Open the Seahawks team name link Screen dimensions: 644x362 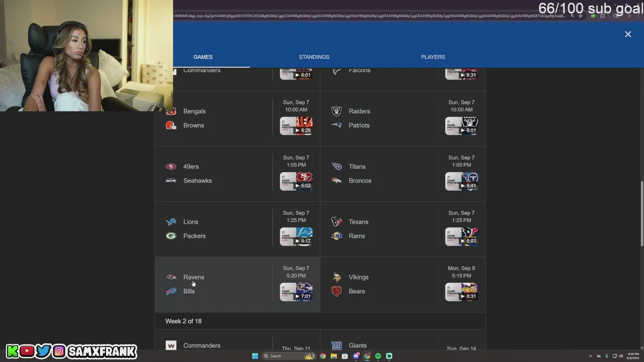coord(198,180)
